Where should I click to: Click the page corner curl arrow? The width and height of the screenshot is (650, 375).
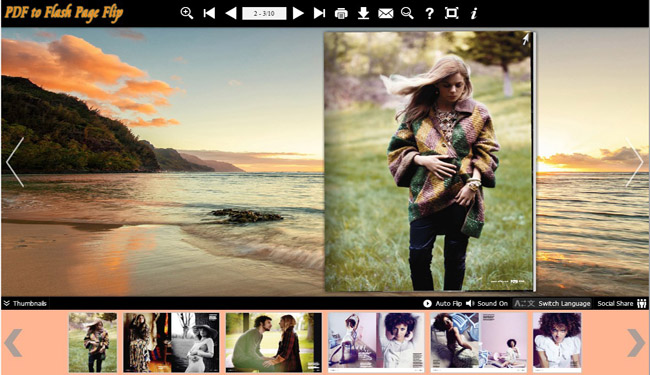tap(525, 39)
